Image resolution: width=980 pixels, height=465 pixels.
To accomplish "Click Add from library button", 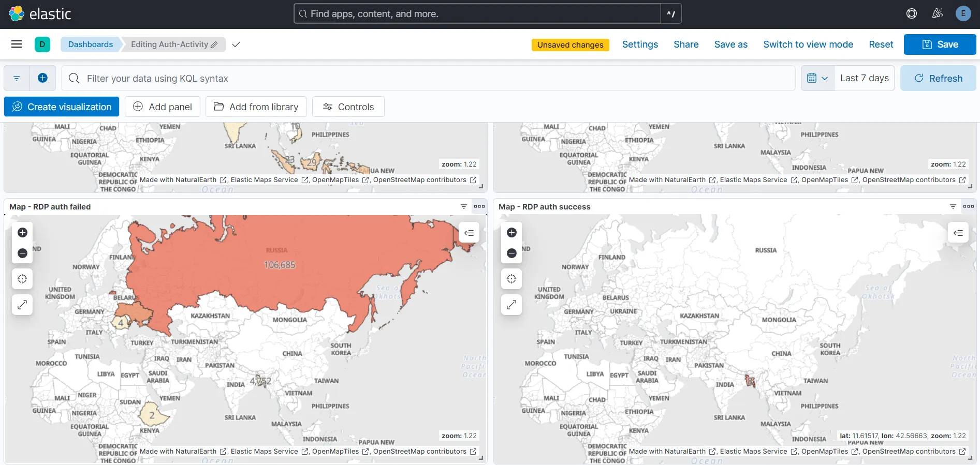I will (x=256, y=107).
